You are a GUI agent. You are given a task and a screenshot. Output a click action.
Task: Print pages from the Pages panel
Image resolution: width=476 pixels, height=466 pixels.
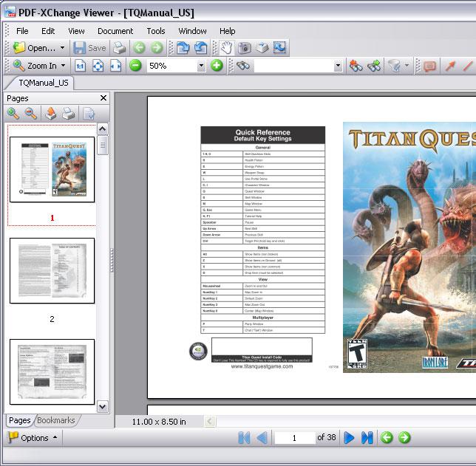tap(69, 114)
